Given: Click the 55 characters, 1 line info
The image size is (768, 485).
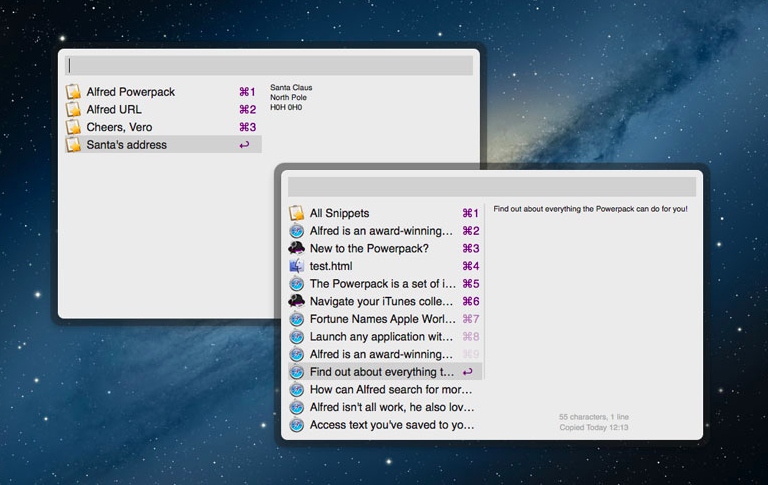Looking at the screenshot, I should click(594, 417).
